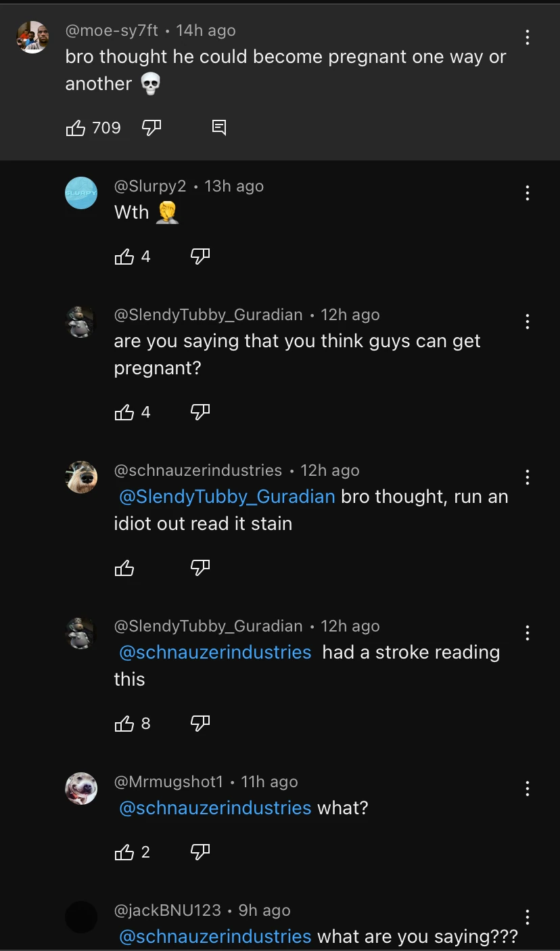
Task: Click the 709 like count
Action: [x=106, y=127]
